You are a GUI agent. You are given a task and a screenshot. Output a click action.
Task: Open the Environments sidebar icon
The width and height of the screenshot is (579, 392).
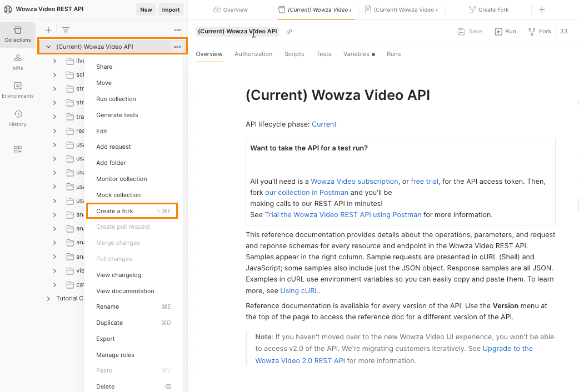pyautogui.click(x=18, y=89)
